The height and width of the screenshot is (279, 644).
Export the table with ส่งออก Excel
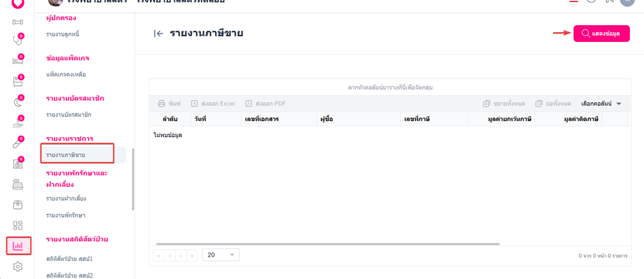(213, 103)
